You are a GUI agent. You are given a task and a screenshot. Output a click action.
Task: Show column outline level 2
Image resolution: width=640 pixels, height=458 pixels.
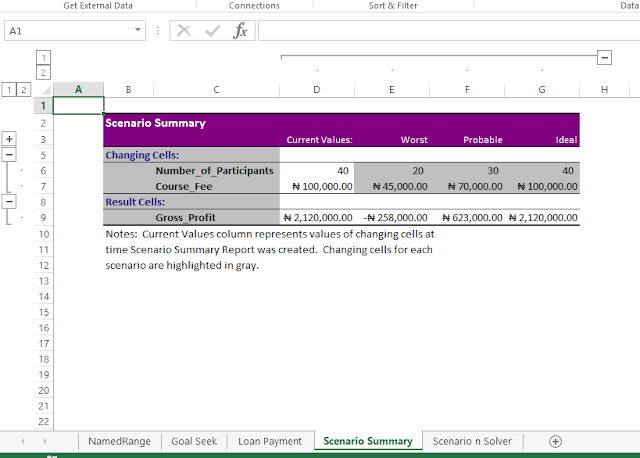(43, 73)
